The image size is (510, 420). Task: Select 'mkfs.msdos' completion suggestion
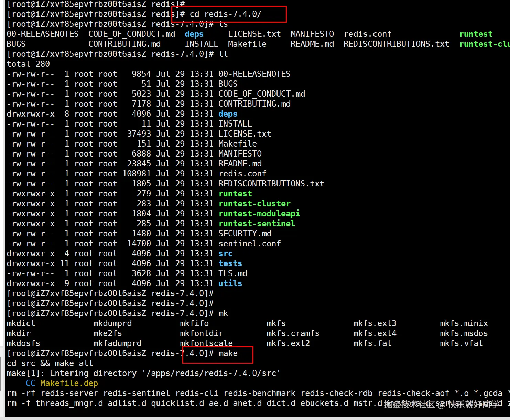464,333
